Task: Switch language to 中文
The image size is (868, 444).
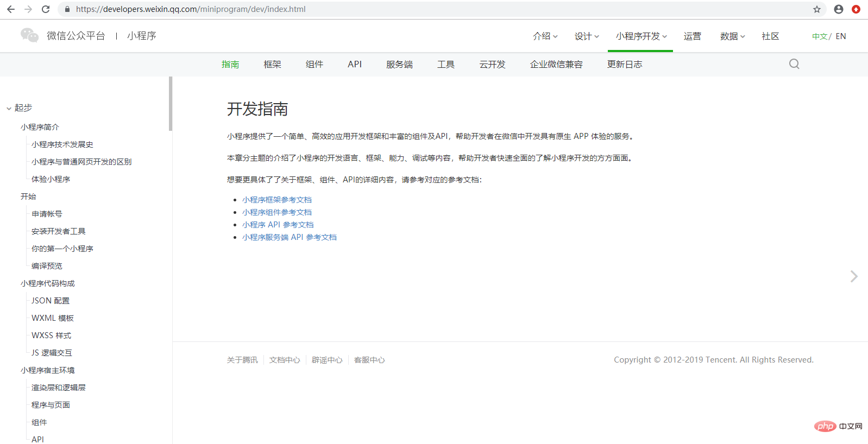Action: (x=820, y=36)
